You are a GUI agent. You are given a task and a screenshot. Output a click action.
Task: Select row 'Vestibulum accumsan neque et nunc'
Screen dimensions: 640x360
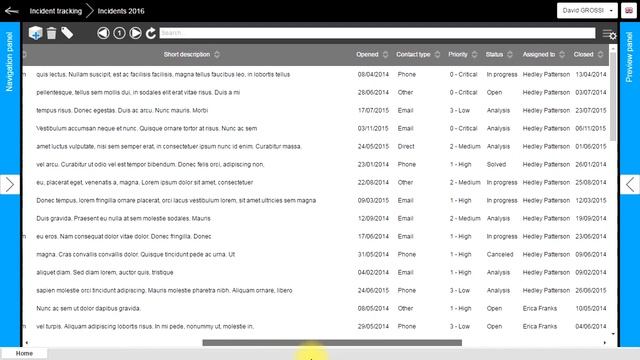coord(316,128)
